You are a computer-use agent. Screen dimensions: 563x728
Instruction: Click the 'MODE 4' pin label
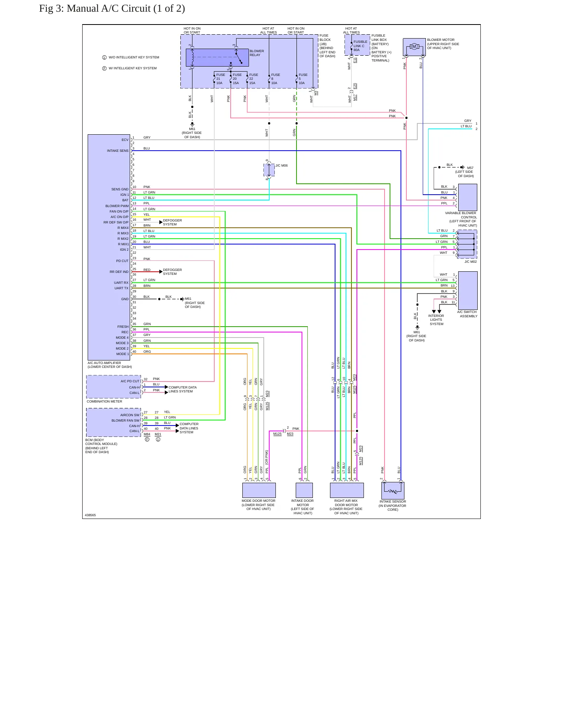click(122, 338)
